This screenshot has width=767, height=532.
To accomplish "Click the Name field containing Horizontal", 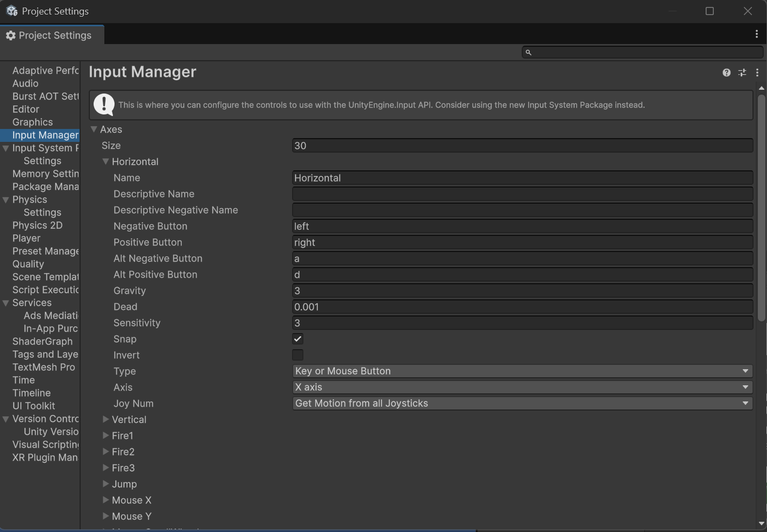I will click(522, 178).
